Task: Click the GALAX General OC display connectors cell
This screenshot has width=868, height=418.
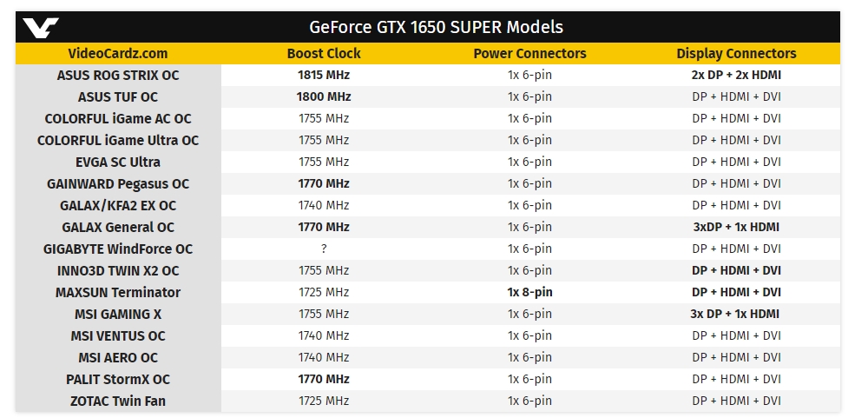Action: (x=736, y=228)
